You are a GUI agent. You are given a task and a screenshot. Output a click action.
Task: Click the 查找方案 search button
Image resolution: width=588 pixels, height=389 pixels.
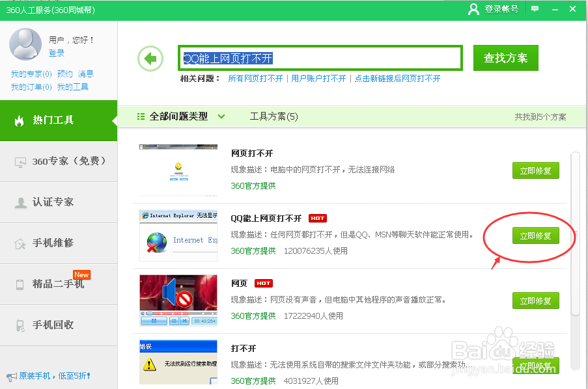(505, 57)
